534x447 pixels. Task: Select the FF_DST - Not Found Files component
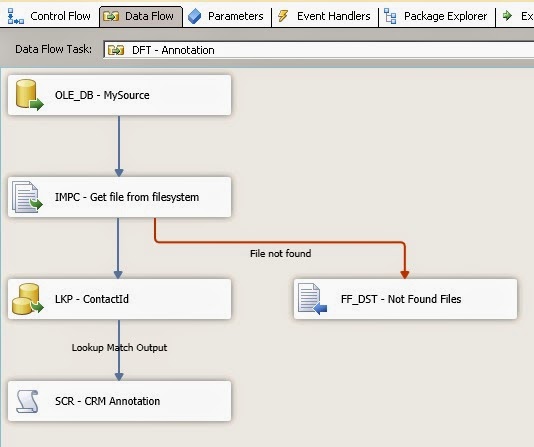405,299
